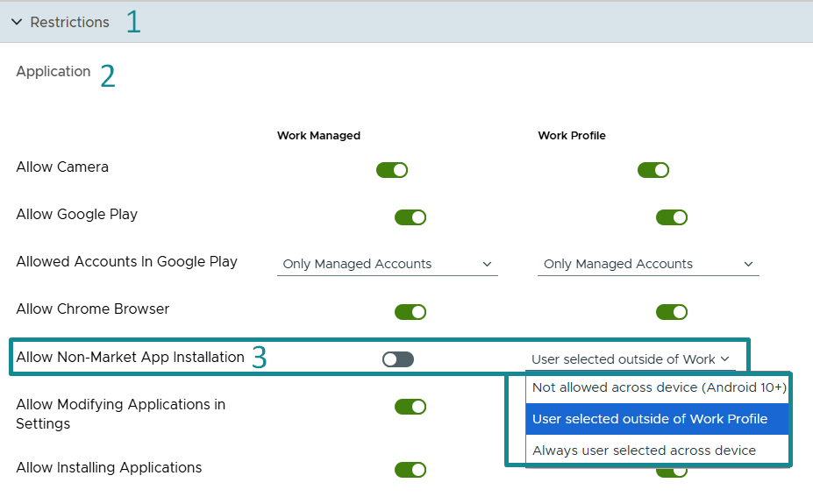Image resolution: width=813 pixels, height=504 pixels.
Task: Disable Allow Google Play for Work Profile
Action: pyautogui.click(x=672, y=217)
